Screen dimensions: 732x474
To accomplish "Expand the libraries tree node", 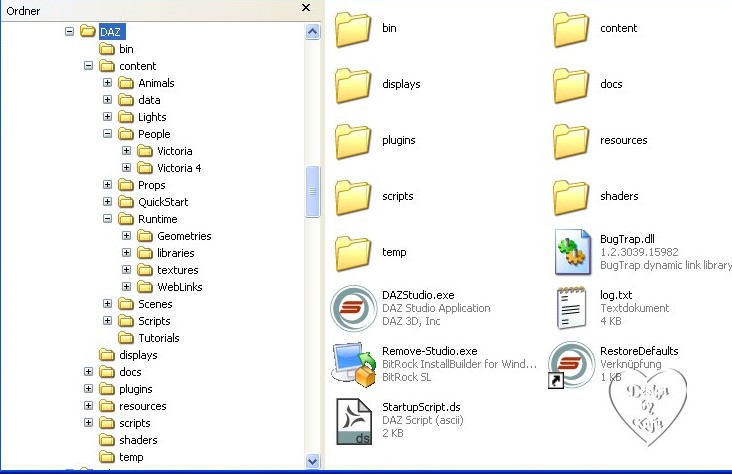I will tap(127, 252).
